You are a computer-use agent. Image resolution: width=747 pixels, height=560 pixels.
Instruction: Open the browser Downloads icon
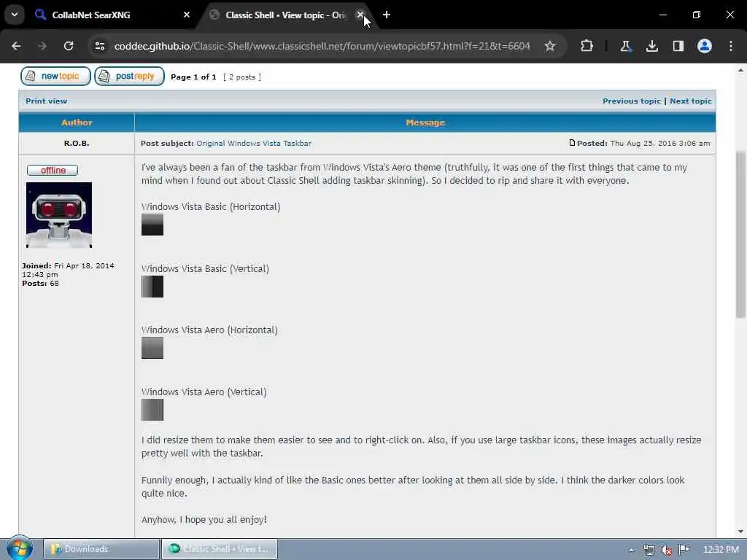tap(651, 46)
